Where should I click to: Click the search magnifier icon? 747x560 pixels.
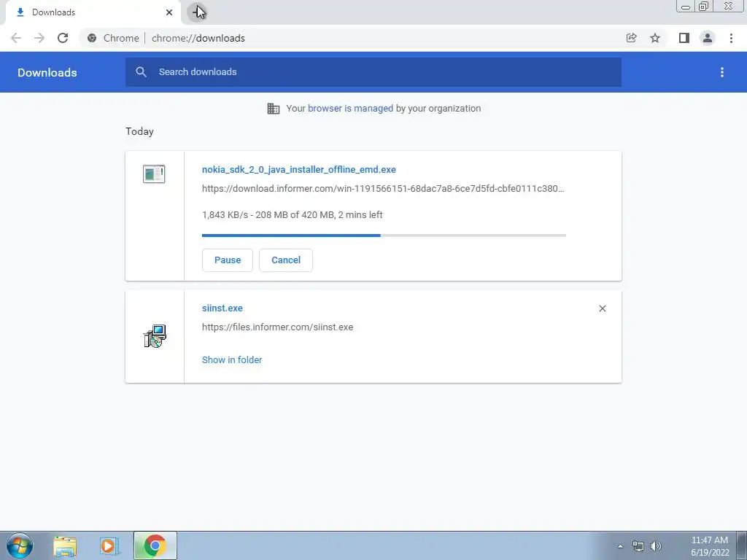141,72
